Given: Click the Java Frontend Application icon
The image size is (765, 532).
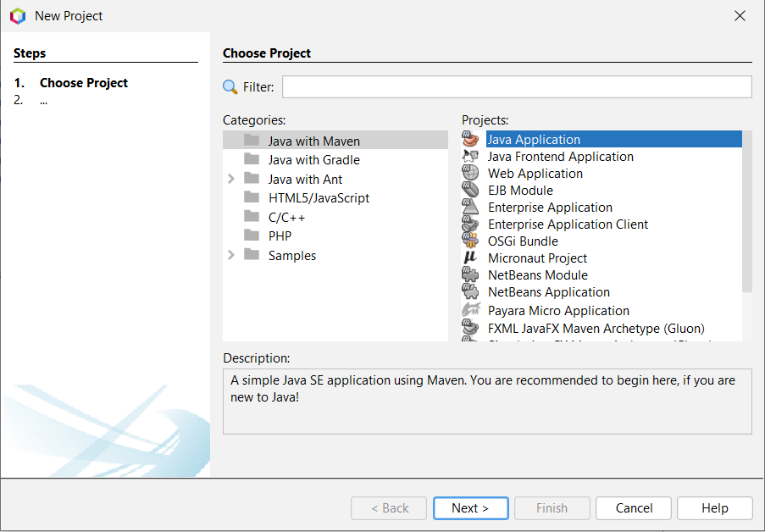Looking at the screenshot, I should pyautogui.click(x=471, y=156).
